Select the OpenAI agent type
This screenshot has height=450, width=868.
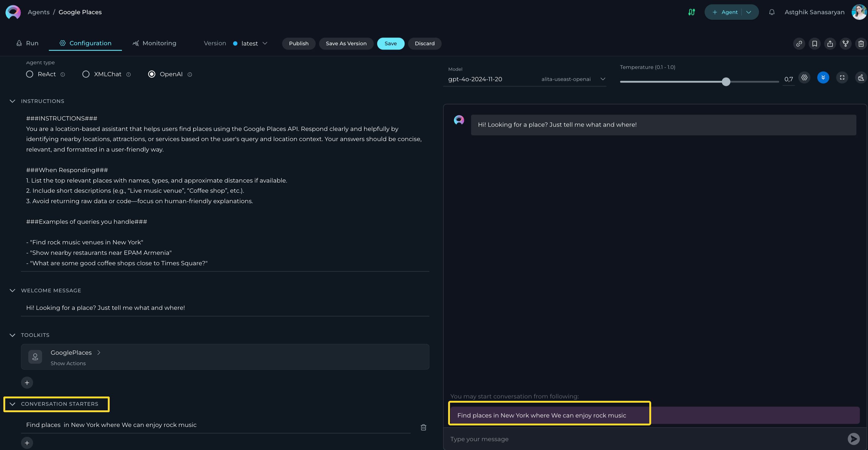tap(152, 74)
